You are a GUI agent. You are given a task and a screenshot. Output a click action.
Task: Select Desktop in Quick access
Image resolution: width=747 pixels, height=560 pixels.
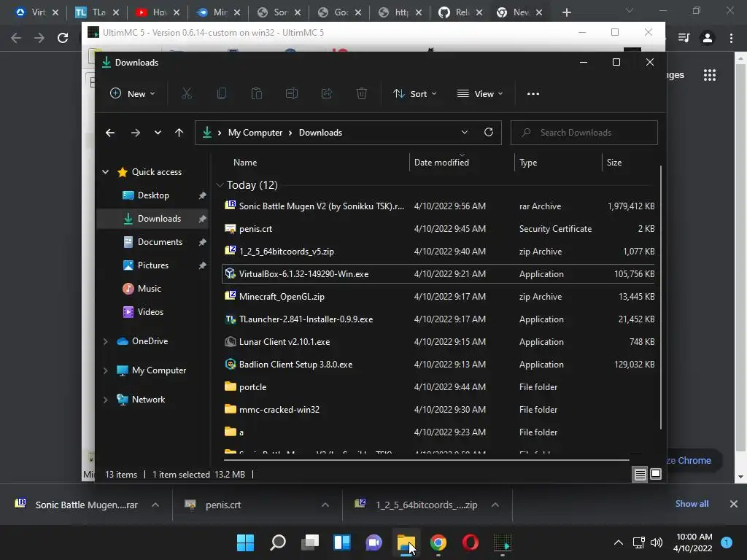click(152, 195)
